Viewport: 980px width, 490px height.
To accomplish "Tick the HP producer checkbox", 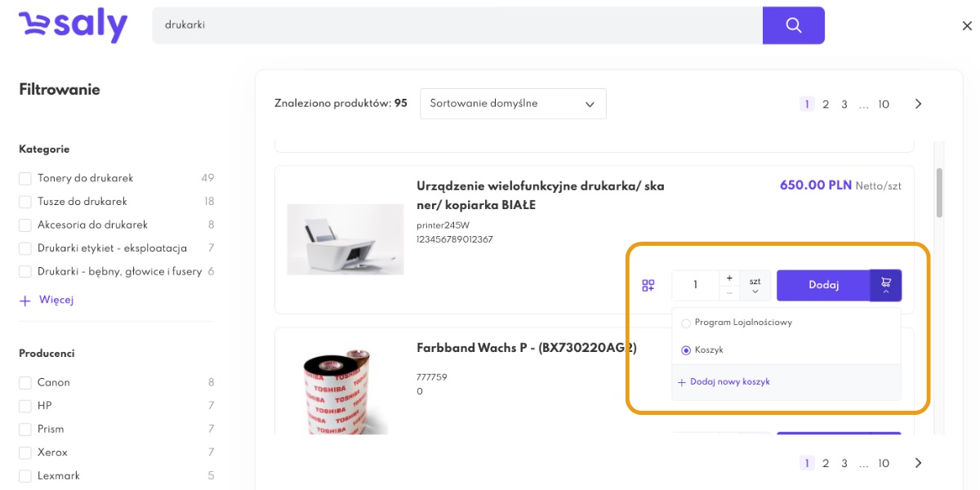I will coord(25,406).
